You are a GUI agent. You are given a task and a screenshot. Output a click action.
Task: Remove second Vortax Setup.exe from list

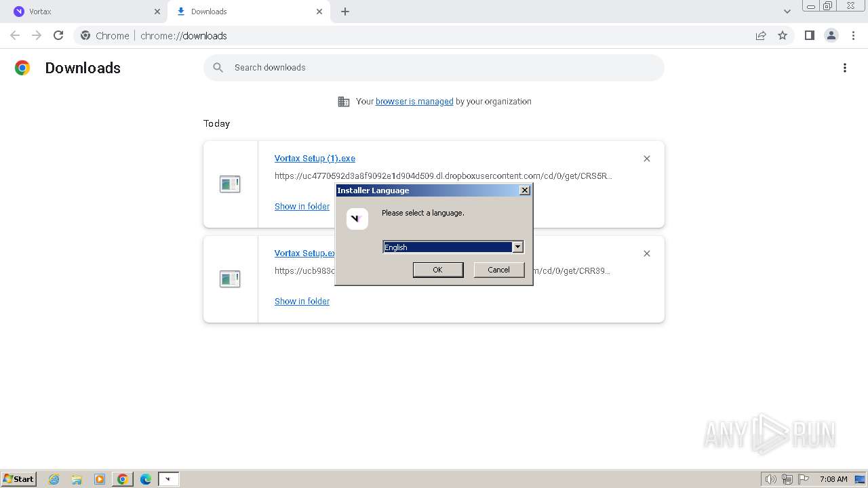click(647, 253)
